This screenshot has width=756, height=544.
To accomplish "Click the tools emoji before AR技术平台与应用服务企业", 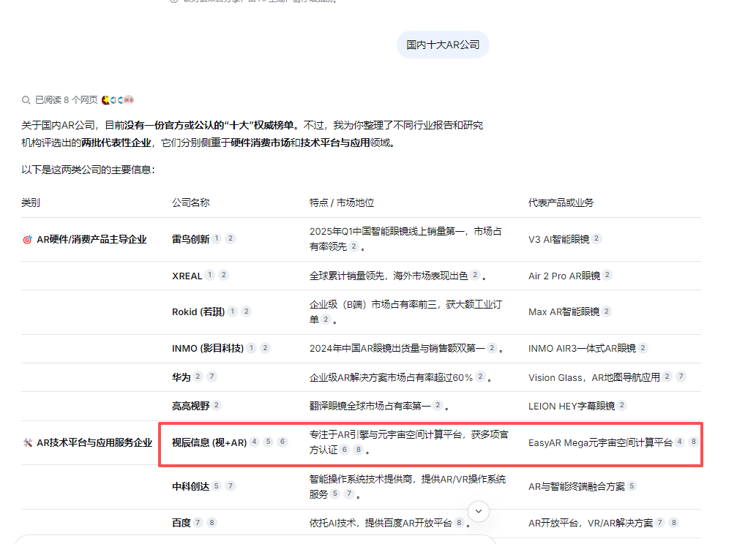I will point(28,443).
